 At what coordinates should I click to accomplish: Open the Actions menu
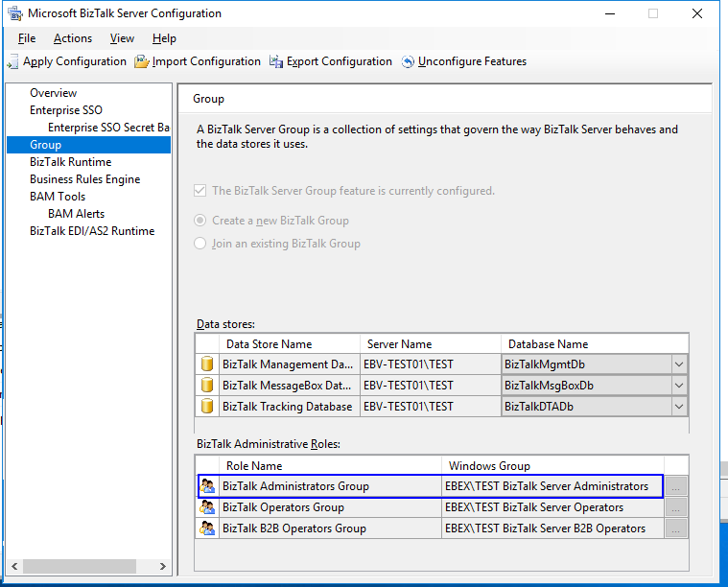point(73,38)
